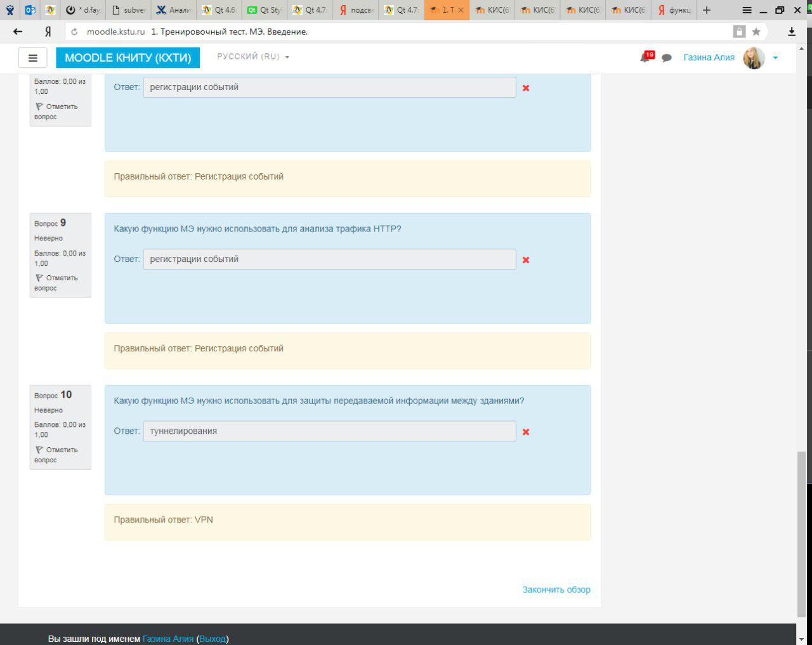This screenshot has height=645, width=812.
Task: Click the vertical page scrollbar thumb
Action: [x=801, y=533]
